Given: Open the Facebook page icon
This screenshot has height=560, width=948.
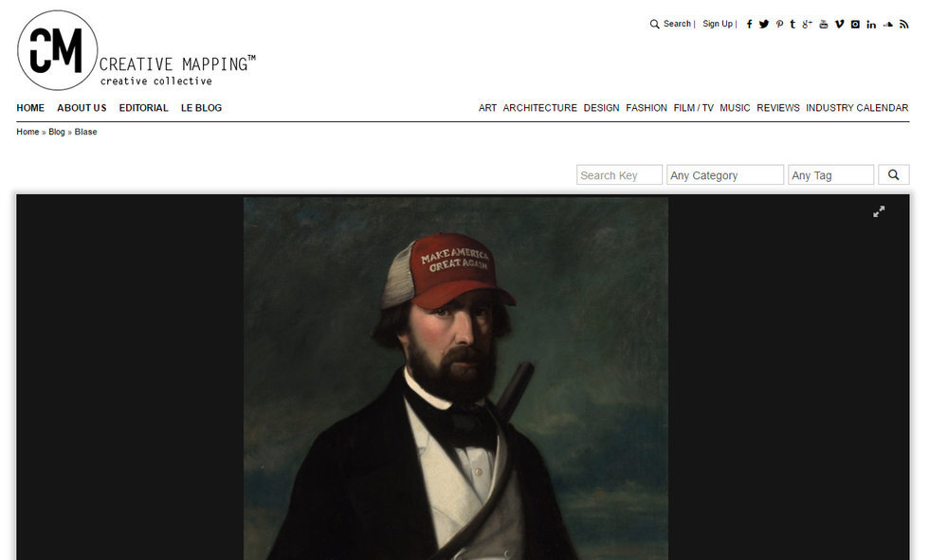Looking at the screenshot, I should (749, 25).
